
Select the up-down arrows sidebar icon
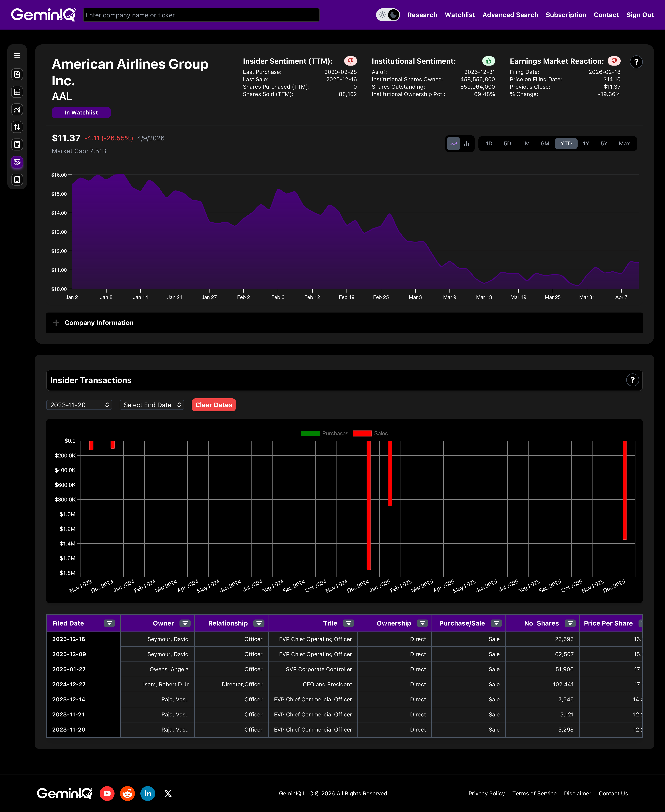[x=17, y=127]
